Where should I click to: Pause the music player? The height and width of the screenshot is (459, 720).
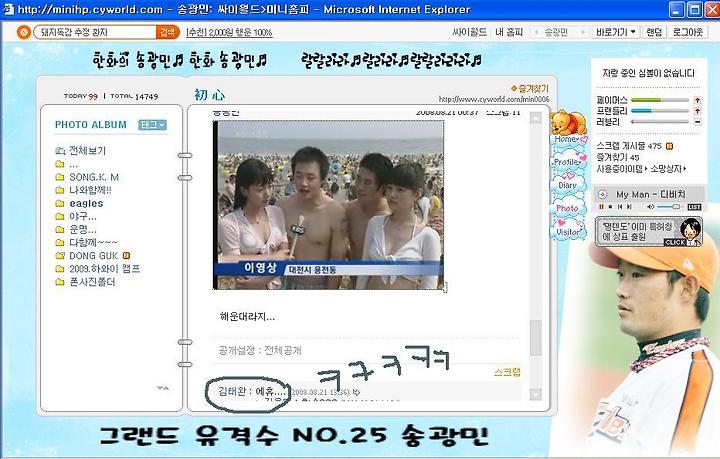pos(601,207)
